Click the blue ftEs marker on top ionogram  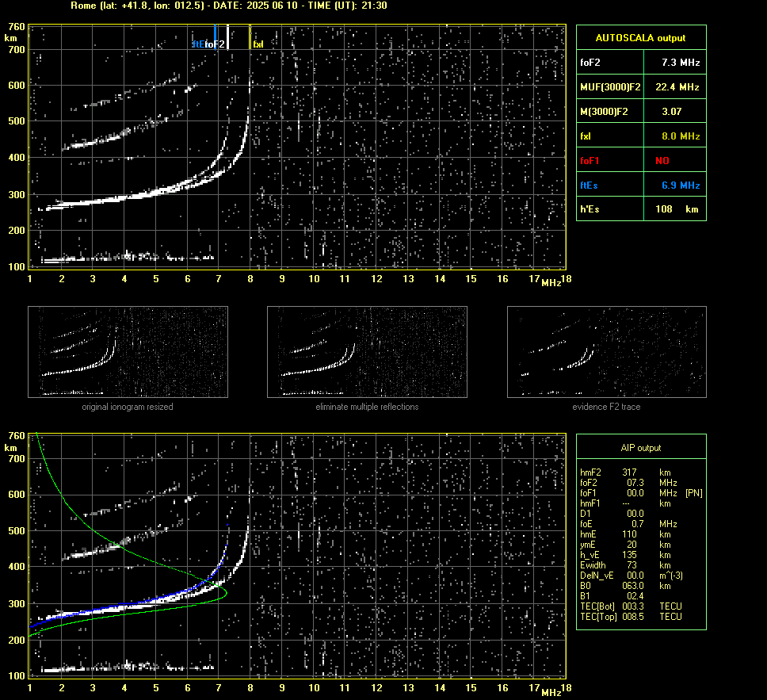click(x=215, y=36)
